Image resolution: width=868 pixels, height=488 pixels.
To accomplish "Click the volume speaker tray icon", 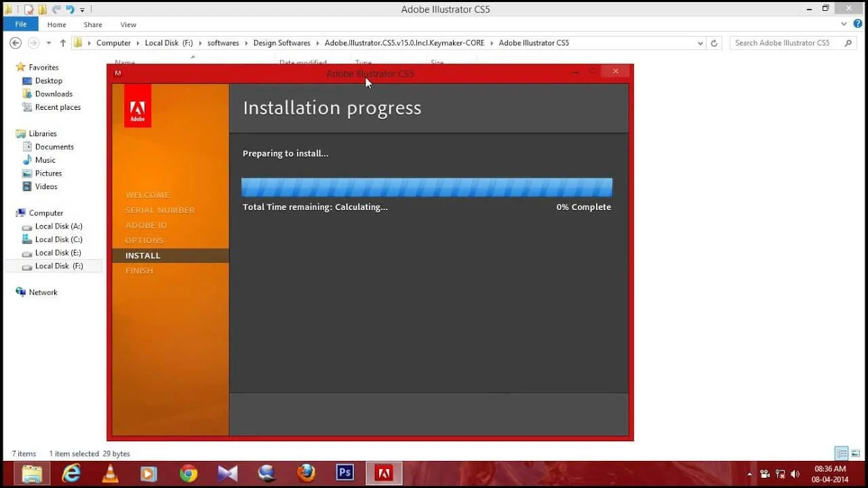I will (x=795, y=474).
